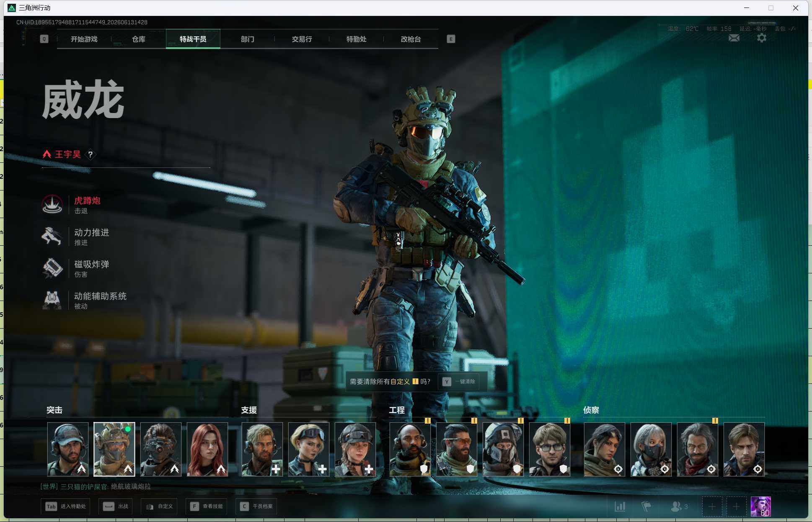This screenshot has height=522, width=812.
Task: Select the orange-glasses engineer operator portrait
Action: 457,449
